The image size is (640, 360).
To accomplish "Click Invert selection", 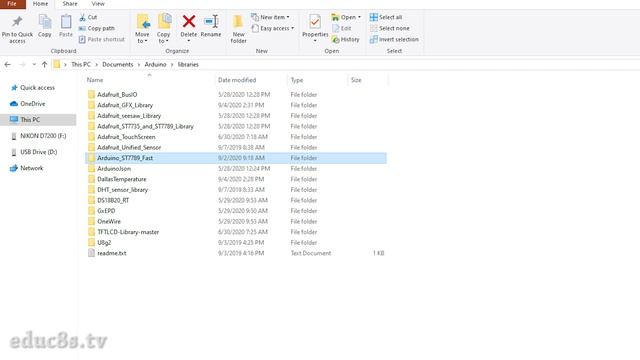I will (394, 40).
